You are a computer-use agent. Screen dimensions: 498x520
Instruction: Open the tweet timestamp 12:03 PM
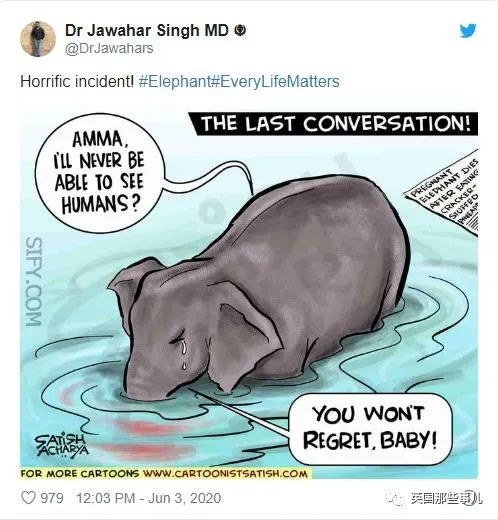click(x=105, y=498)
